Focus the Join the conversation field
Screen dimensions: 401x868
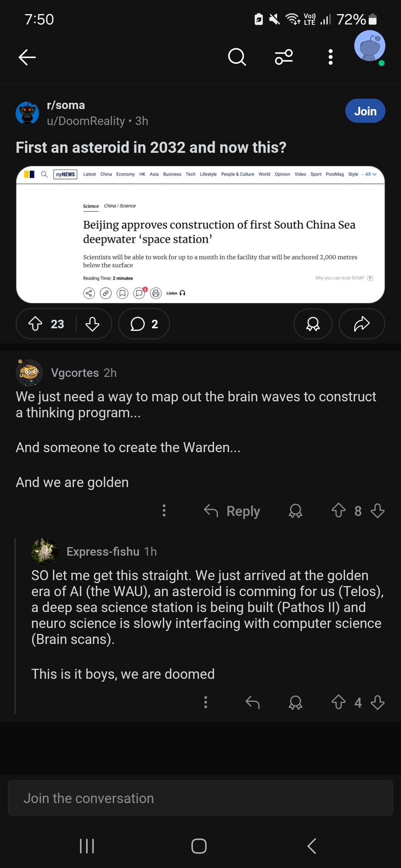point(200,798)
